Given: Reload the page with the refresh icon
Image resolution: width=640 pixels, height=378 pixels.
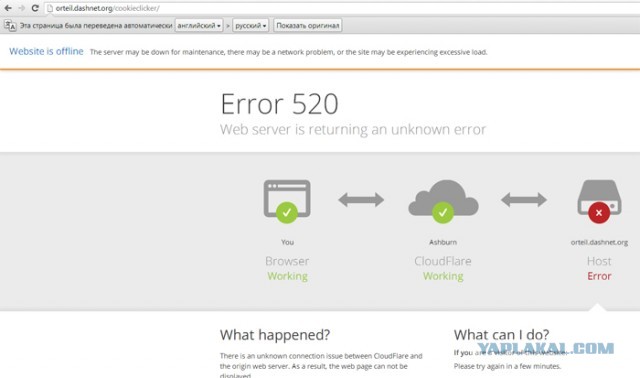Looking at the screenshot, I should (35, 8).
